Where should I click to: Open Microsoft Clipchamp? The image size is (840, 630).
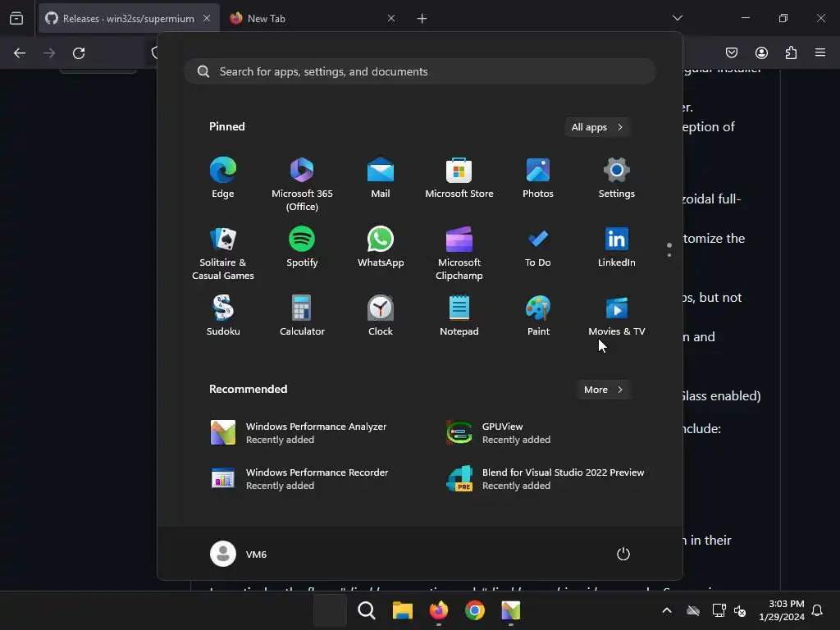[x=459, y=253]
